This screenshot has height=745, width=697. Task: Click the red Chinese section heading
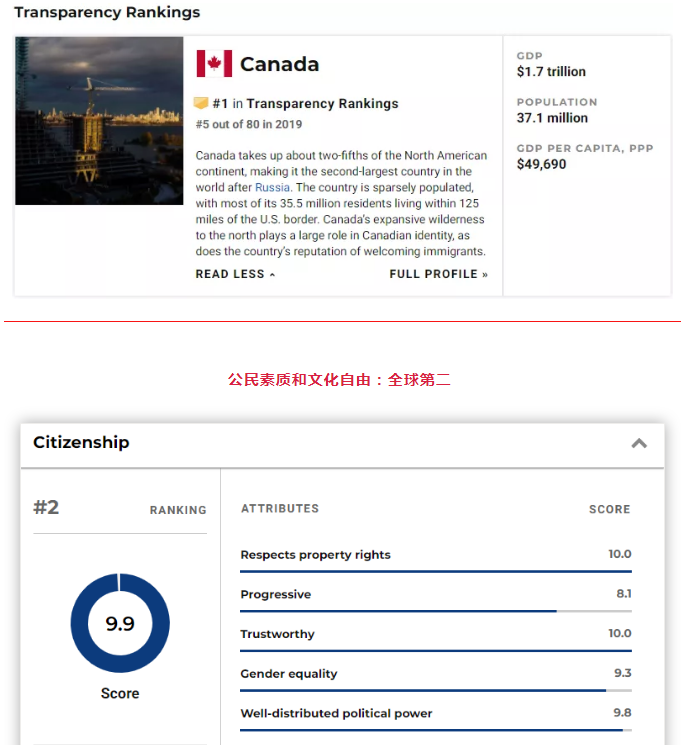click(x=339, y=380)
